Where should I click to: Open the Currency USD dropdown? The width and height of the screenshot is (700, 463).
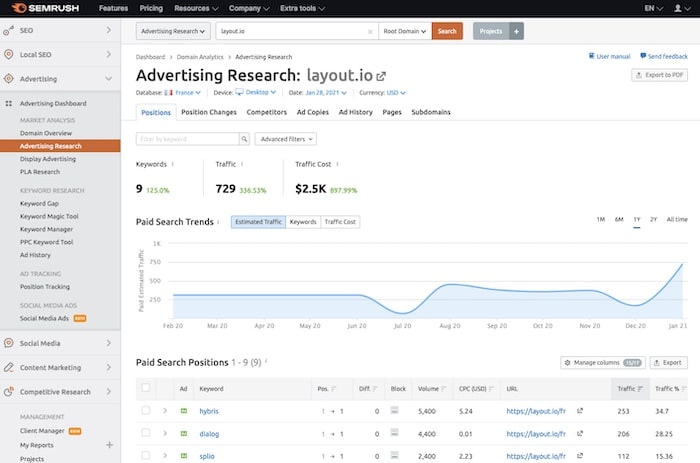(x=396, y=93)
